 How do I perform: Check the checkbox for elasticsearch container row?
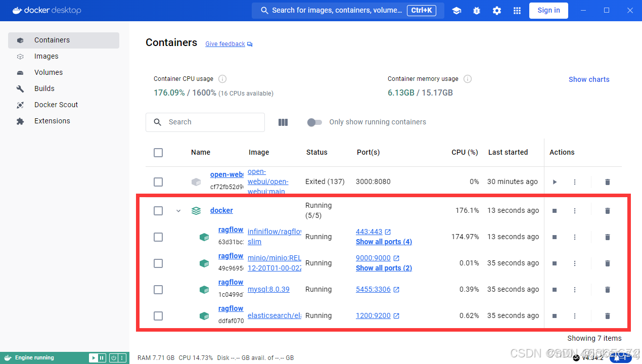(158, 316)
